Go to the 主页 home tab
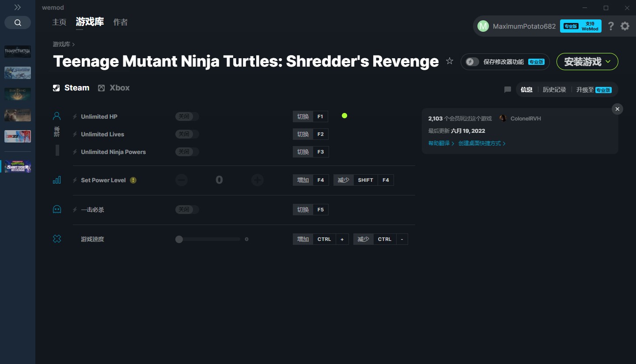Image resolution: width=636 pixels, height=364 pixels. [x=59, y=22]
